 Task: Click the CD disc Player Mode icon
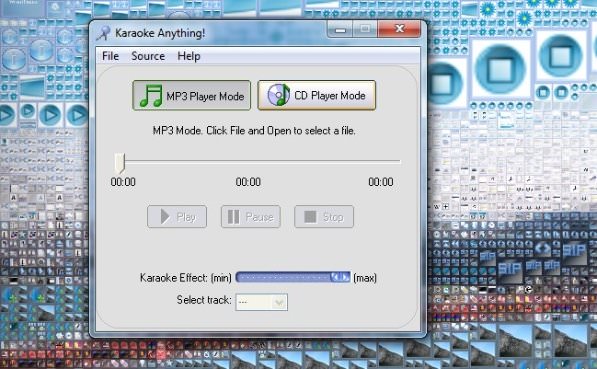pyautogui.click(x=278, y=95)
